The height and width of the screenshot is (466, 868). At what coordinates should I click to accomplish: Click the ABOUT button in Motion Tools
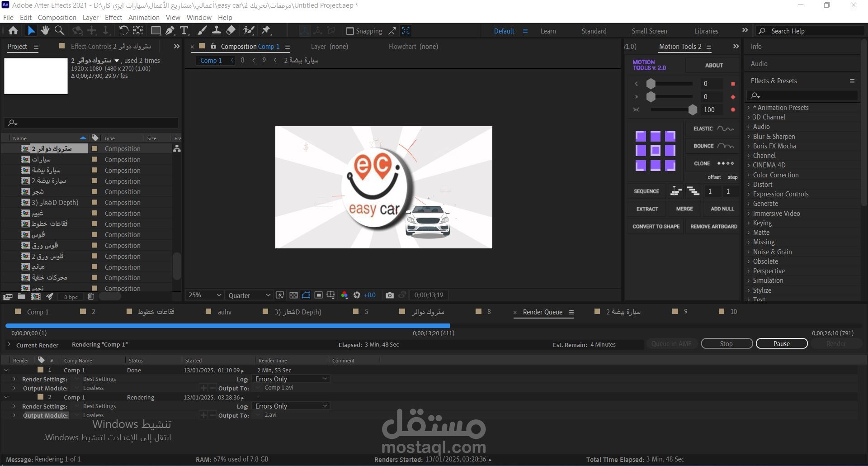714,65
